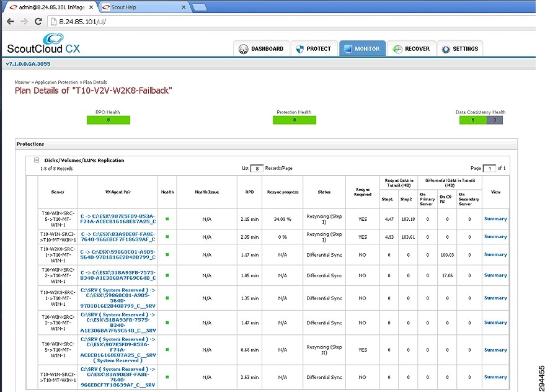Select the Monitor tab
This screenshot has height=392, width=545.
(363, 49)
